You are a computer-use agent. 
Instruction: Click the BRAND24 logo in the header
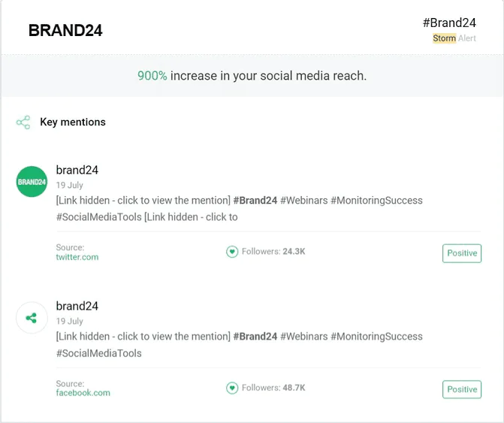click(65, 31)
